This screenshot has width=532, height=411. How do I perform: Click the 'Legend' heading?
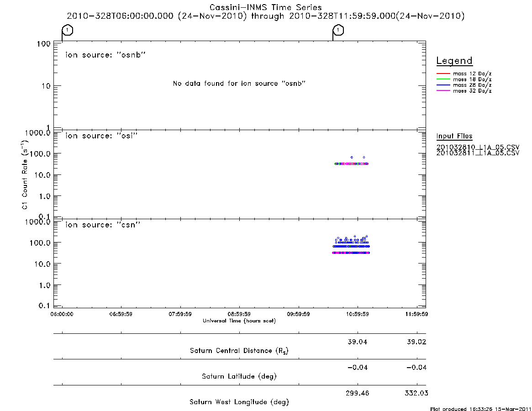point(454,61)
